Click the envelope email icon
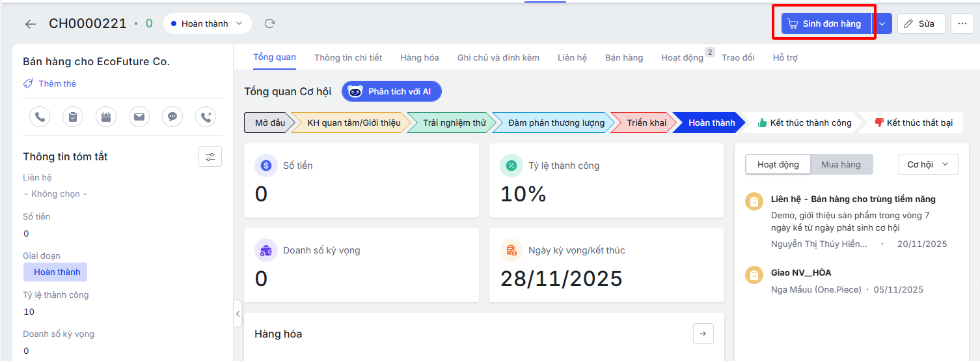The width and height of the screenshot is (980, 361). pyautogui.click(x=139, y=117)
